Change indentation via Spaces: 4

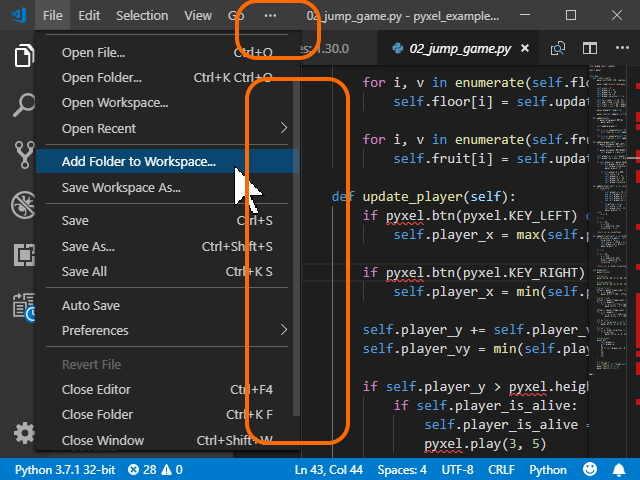coord(402,469)
